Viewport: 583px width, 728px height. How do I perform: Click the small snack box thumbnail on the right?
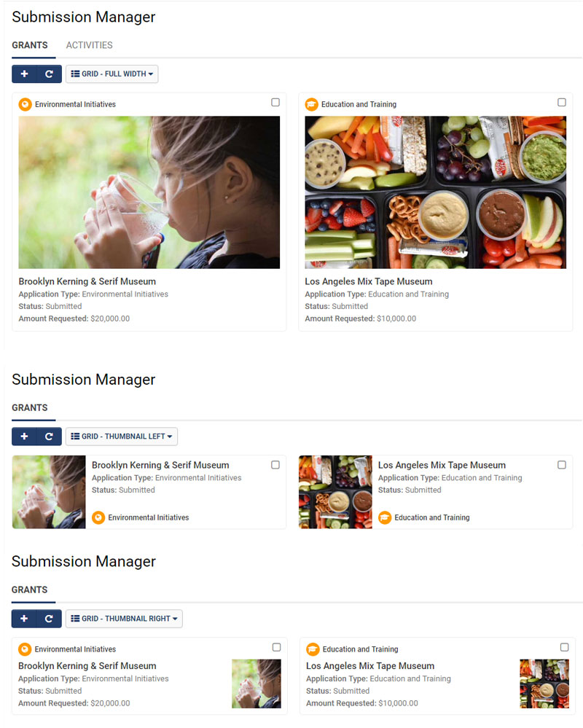tap(544, 684)
